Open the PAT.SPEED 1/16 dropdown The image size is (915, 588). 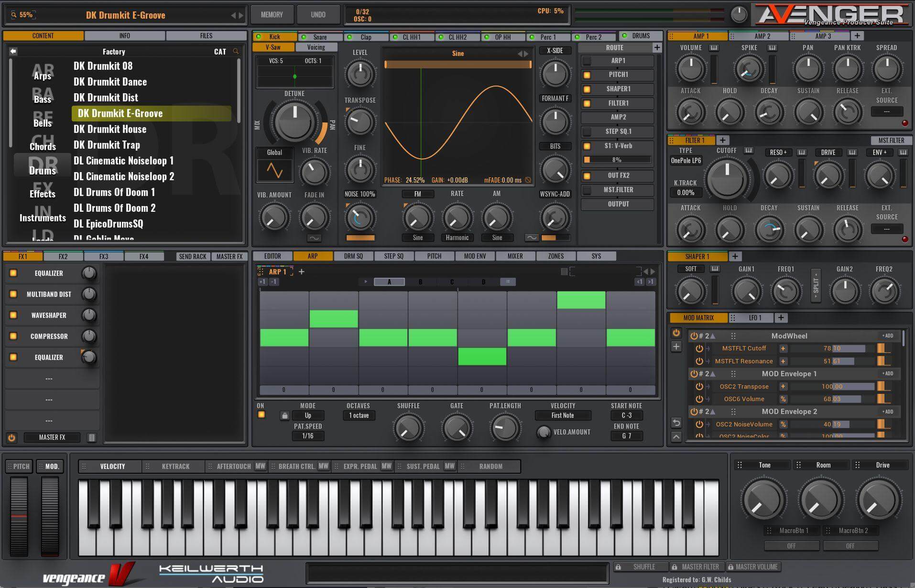pyautogui.click(x=308, y=436)
